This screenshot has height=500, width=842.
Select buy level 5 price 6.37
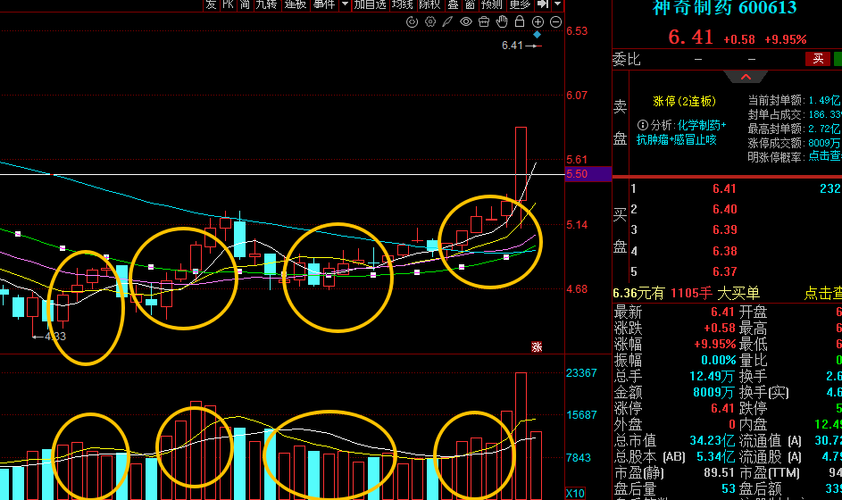click(x=724, y=271)
